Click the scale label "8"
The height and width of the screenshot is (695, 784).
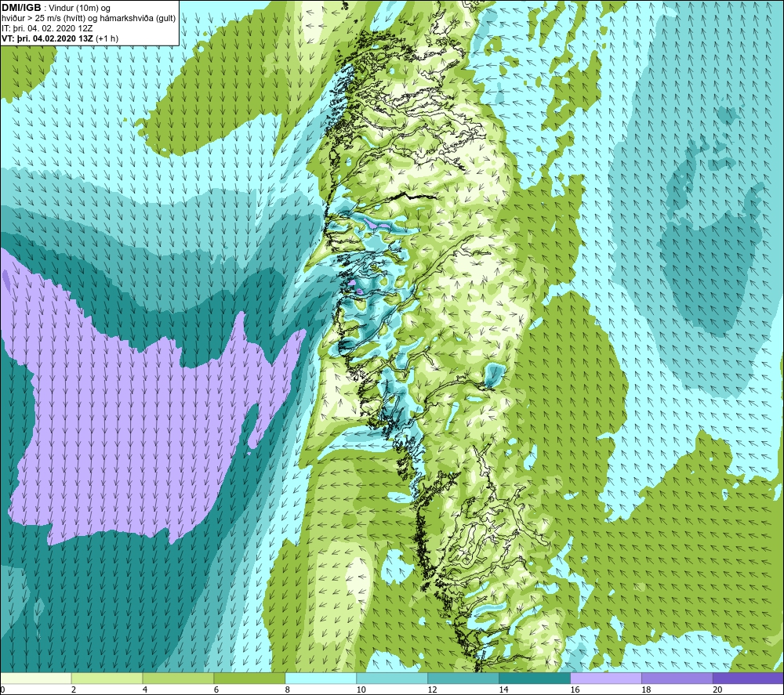(288, 690)
